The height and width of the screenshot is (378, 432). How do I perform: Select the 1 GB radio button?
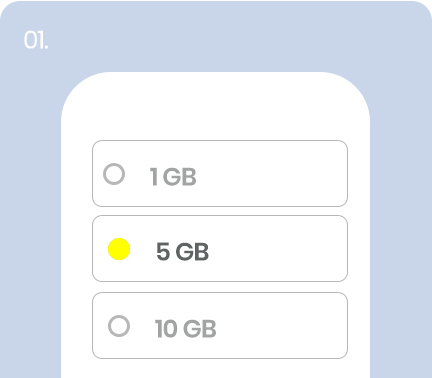coord(114,174)
